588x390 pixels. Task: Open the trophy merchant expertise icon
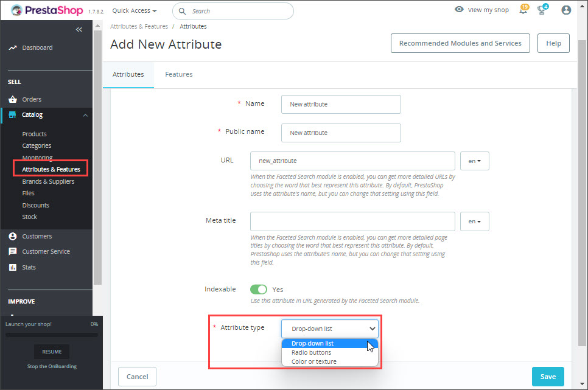pyautogui.click(x=542, y=9)
